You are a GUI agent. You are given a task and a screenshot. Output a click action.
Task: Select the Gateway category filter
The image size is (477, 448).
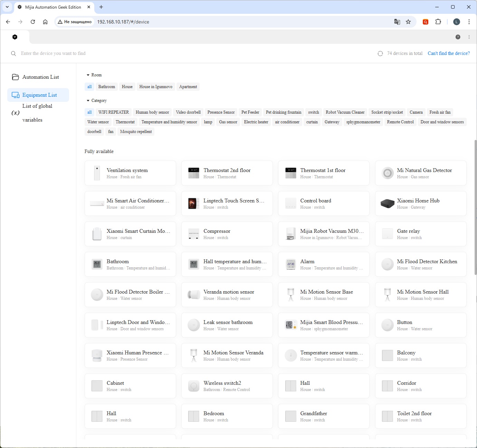click(x=332, y=122)
